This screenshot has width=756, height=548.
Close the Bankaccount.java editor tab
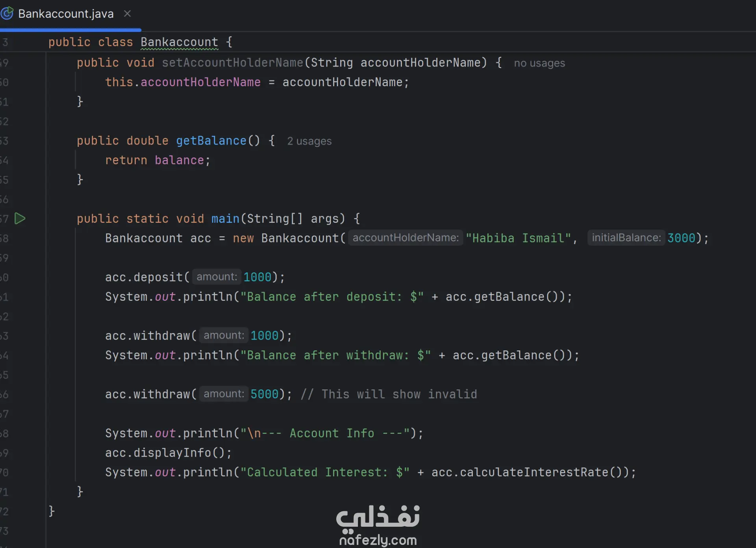(127, 14)
